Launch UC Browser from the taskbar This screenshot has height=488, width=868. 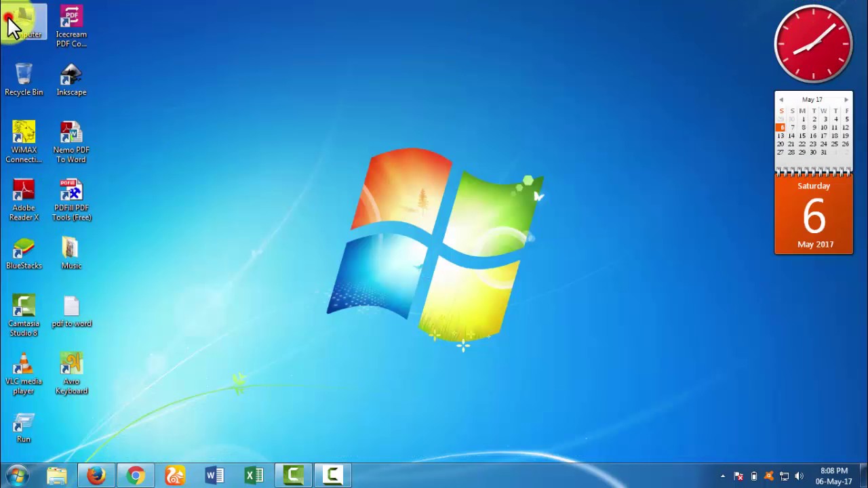click(x=175, y=475)
